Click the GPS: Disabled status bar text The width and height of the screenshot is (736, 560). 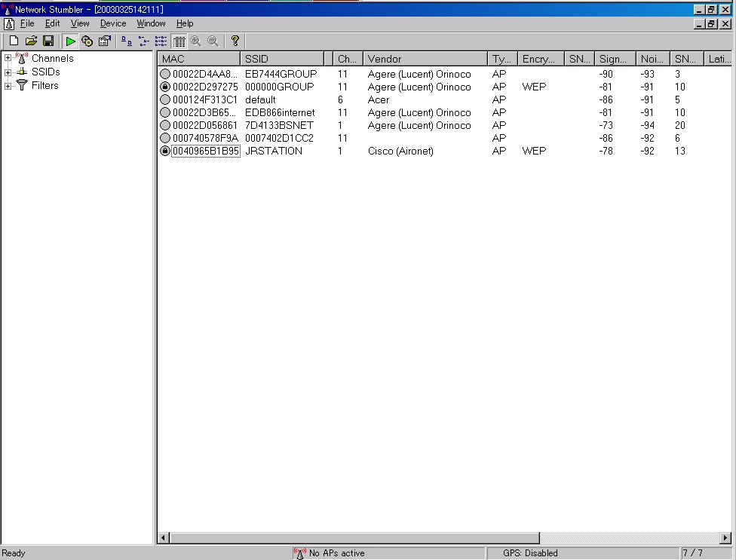(x=530, y=553)
